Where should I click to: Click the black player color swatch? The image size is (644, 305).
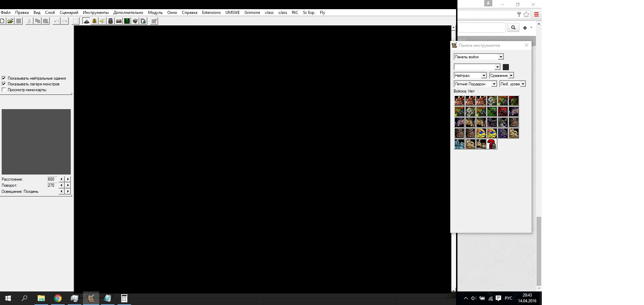click(506, 67)
